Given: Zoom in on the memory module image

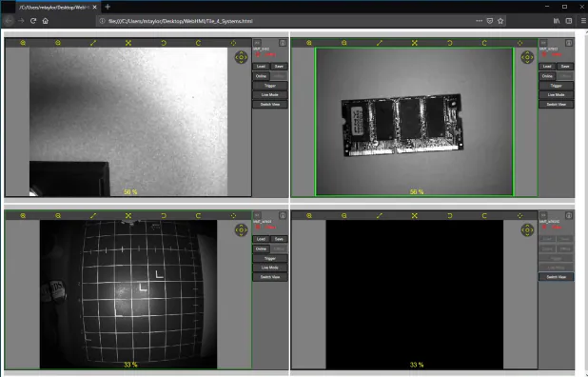Looking at the screenshot, I should 309,43.
